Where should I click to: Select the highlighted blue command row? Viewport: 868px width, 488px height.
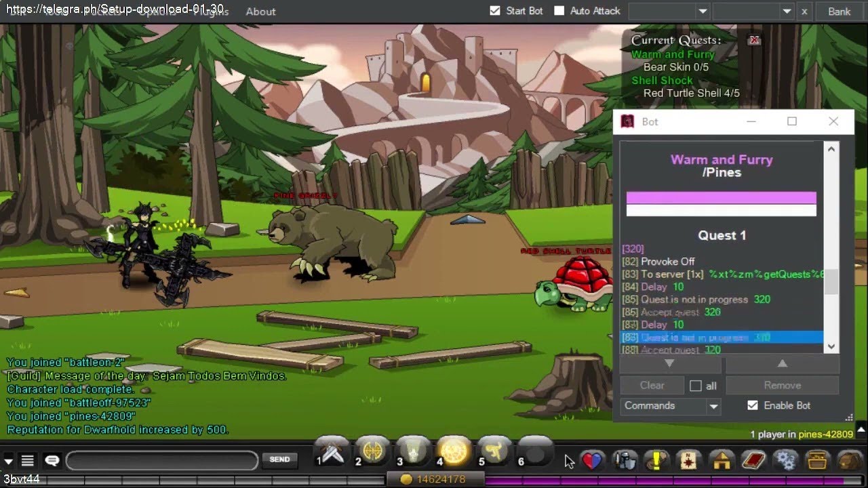722,338
